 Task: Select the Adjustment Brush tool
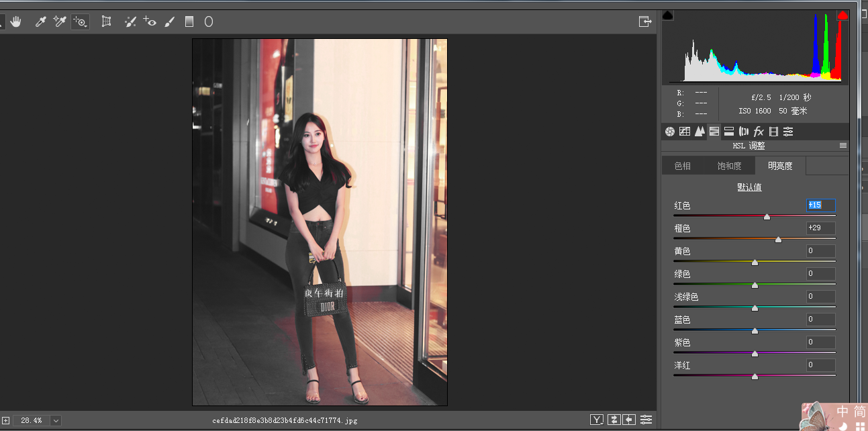170,21
